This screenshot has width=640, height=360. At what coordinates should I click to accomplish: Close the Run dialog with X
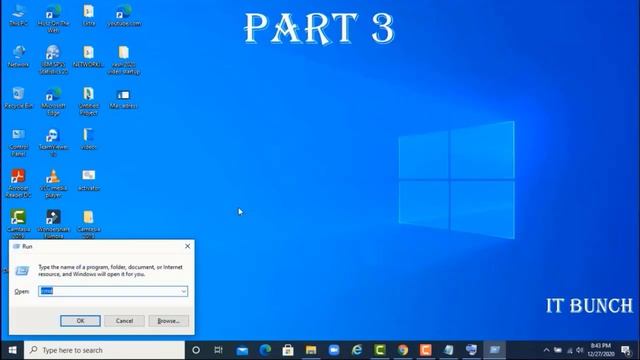coord(187,246)
